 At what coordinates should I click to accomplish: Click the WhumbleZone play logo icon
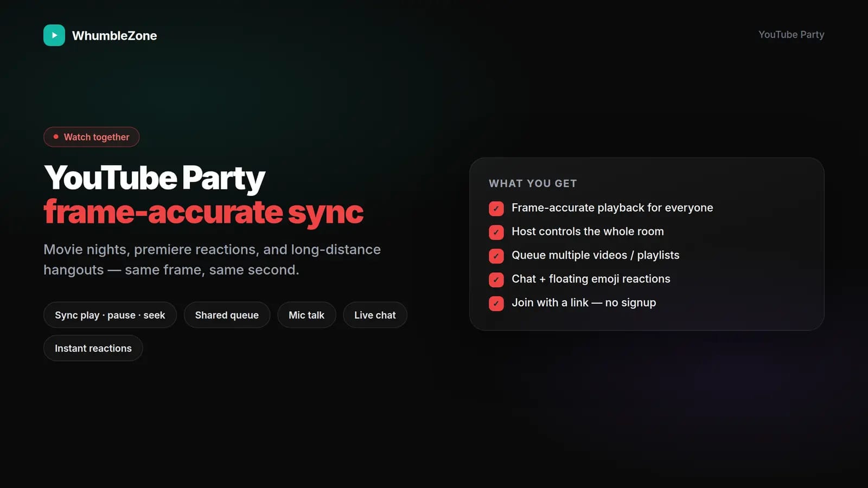(54, 35)
